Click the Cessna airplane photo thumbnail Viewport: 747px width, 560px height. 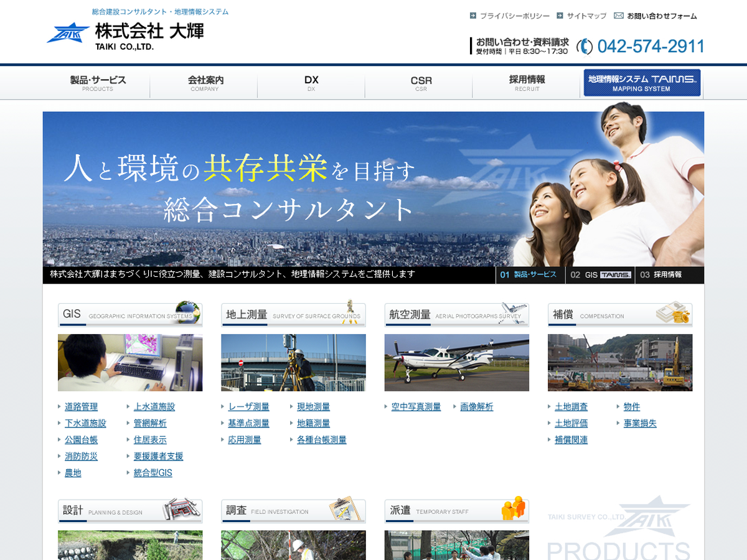pos(456,363)
